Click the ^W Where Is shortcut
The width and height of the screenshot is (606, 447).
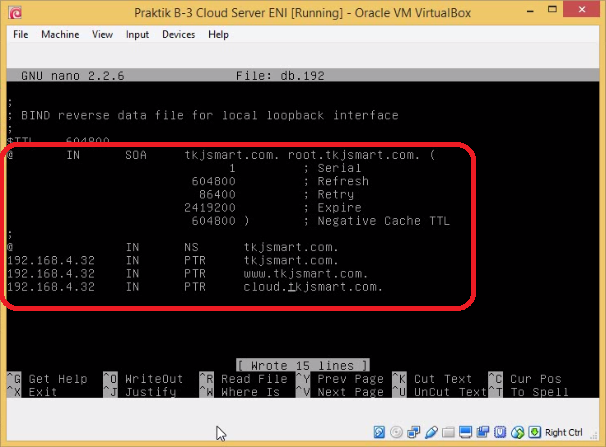240,392
